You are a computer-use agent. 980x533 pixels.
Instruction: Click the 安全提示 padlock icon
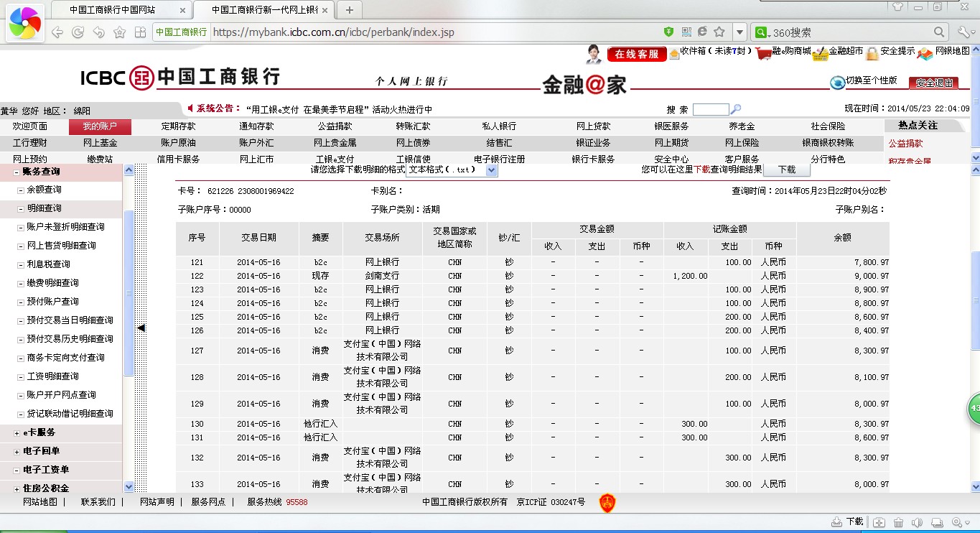pos(872,53)
